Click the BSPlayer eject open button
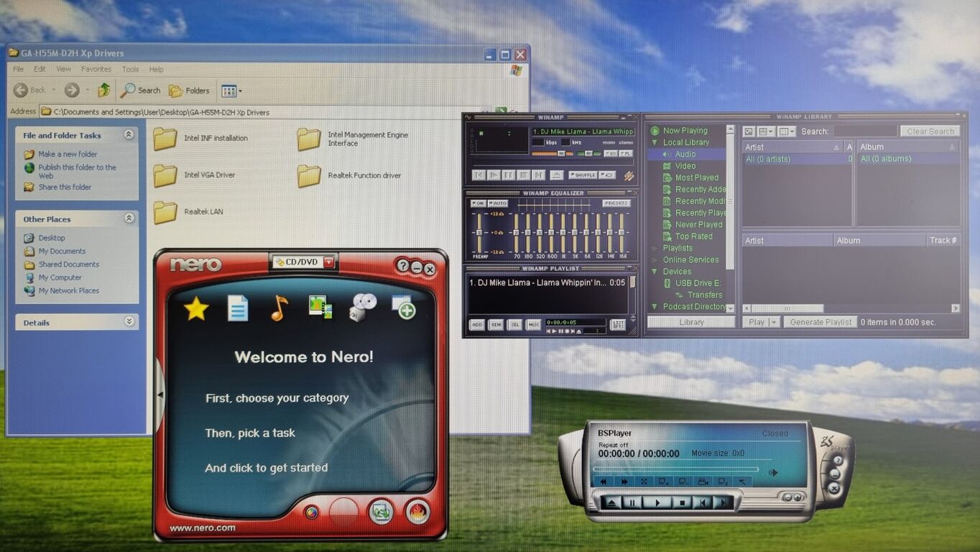980x552 pixels. tap(611, 502)
